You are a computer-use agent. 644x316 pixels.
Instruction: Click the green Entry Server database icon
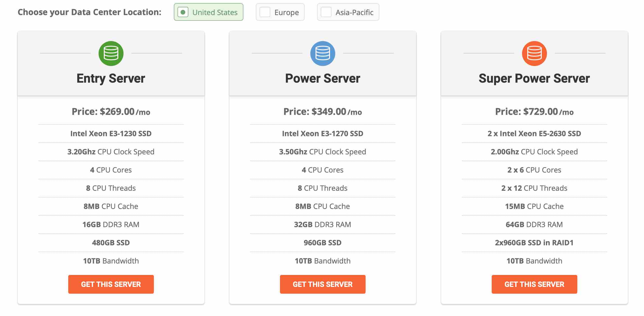coord(111,53)
